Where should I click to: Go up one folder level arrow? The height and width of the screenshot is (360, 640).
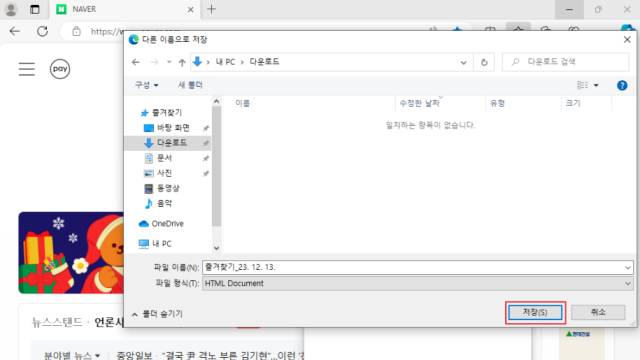[x=182, y=62]
